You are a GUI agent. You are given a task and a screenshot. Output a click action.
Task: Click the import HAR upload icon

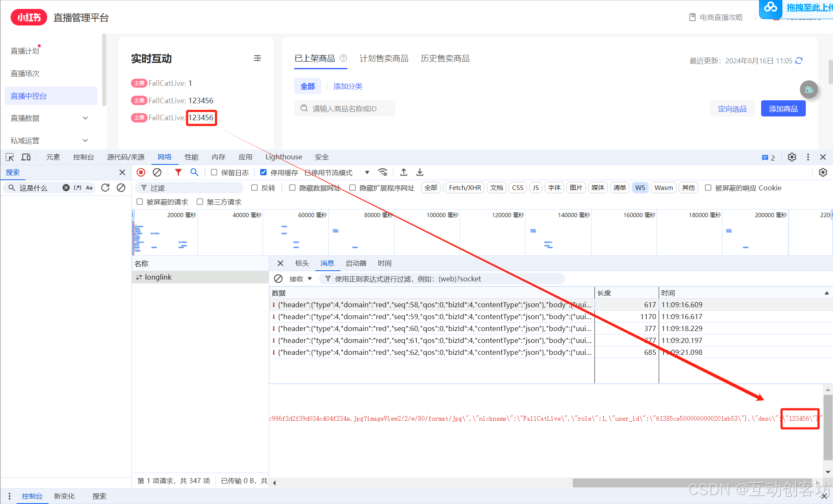pyautogui.click(x=404, y=172)
